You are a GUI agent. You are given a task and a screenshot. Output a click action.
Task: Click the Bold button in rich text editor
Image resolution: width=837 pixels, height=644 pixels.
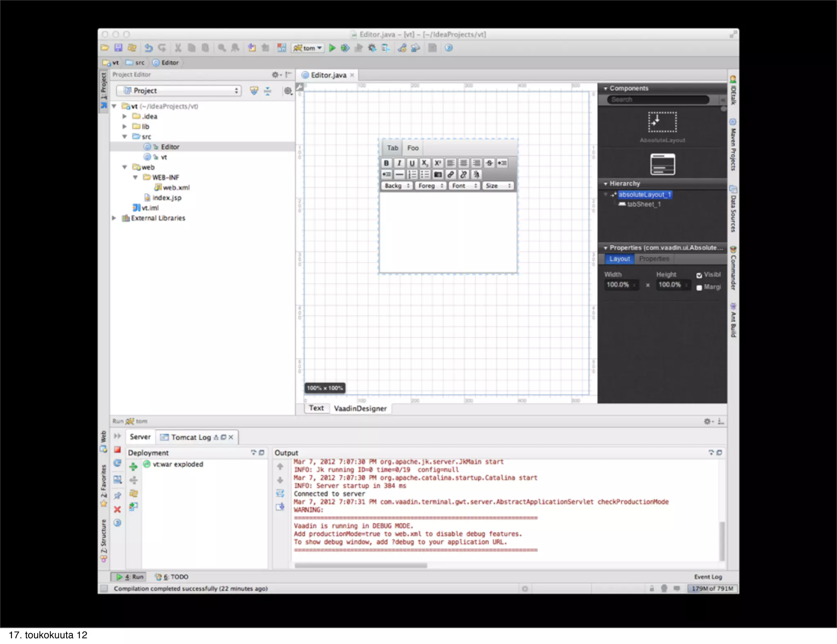(386, 163)
